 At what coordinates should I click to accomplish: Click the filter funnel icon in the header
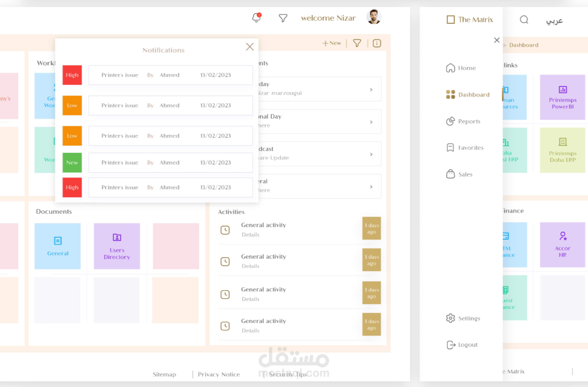tap(283, 18)
